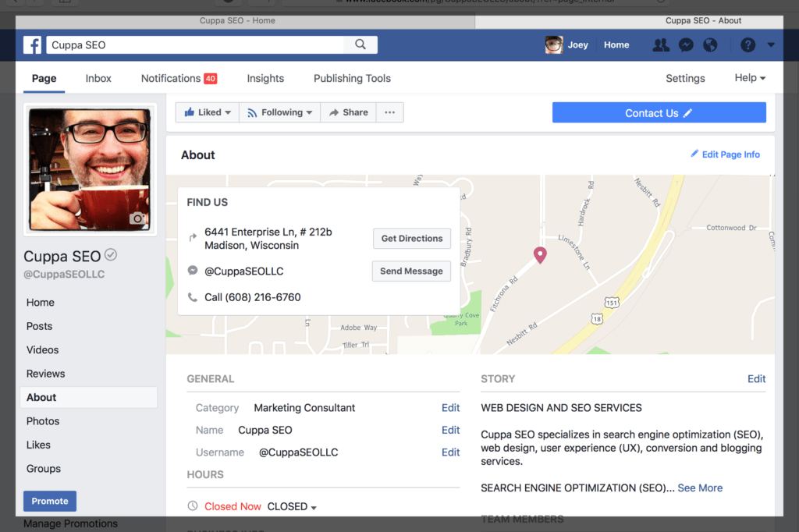
Task: Open Posts in left sidebar
Action: 39,326
